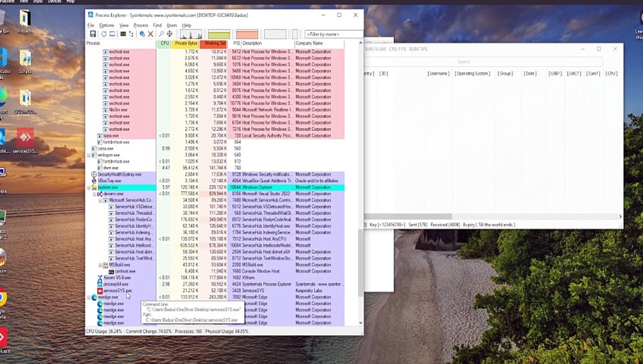643x364 pixels.
Task: Collapse the winlogon.exe subtree
Action: 89,155
